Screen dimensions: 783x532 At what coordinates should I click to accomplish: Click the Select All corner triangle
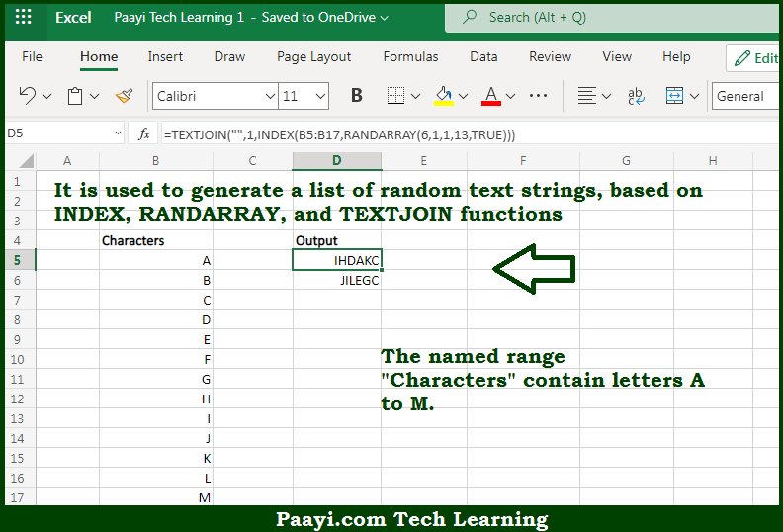tap(25, 161)
